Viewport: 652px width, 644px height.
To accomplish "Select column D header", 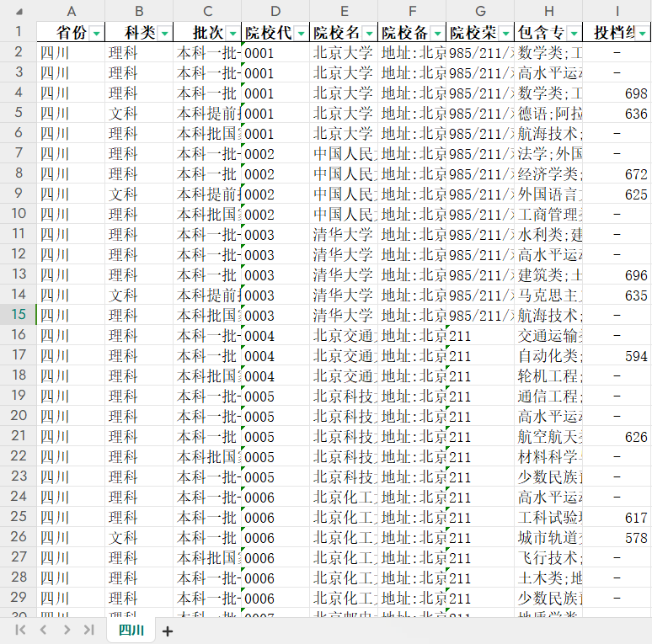I will (x=275, y=11).
